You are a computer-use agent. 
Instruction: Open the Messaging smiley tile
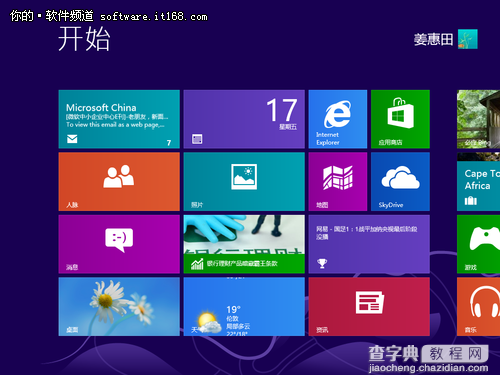(x=119, y=244)
